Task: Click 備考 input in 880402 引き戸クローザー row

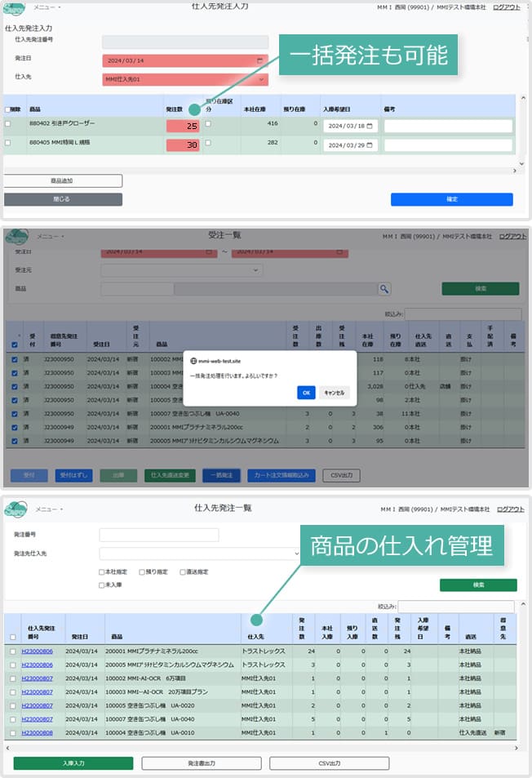Action: [x=448, y=126]
